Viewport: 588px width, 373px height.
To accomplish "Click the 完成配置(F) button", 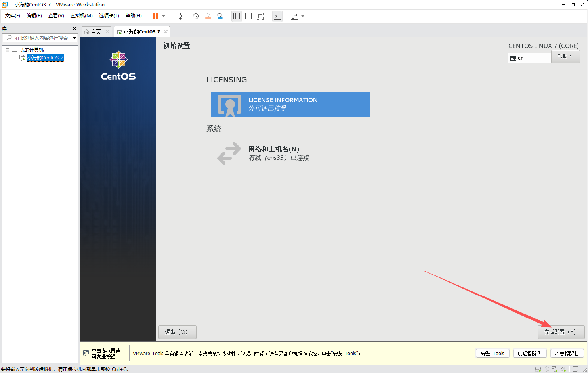I will pos(561,332).
